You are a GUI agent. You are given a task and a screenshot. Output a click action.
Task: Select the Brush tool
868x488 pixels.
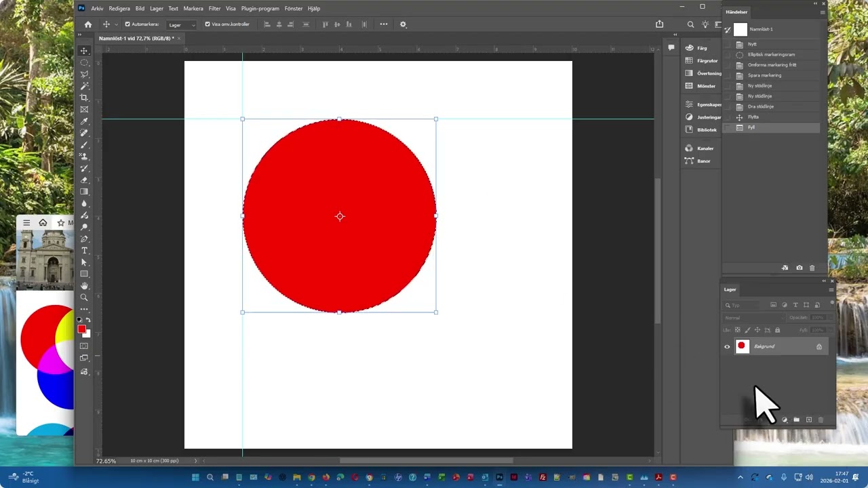click(84, 145)
